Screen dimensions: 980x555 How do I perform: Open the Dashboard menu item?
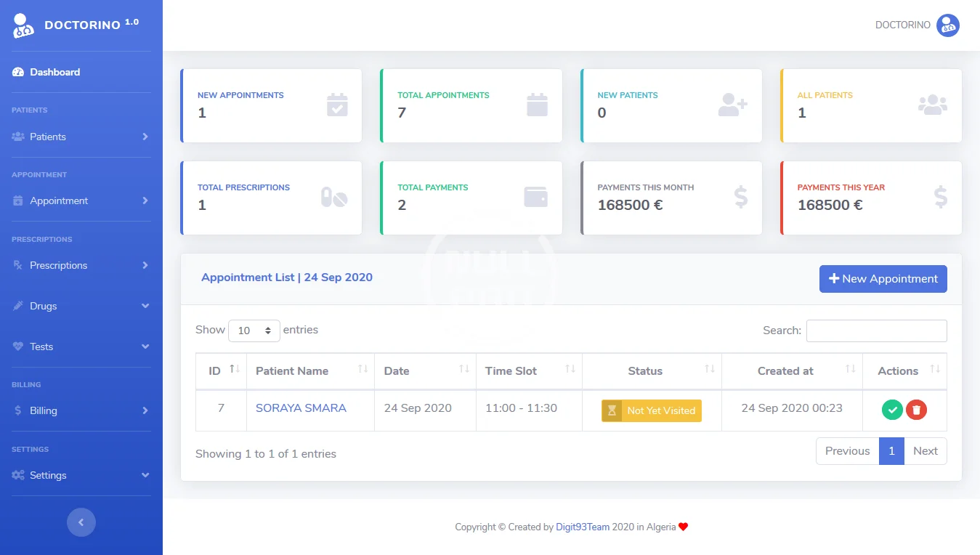tap(54, 72)
